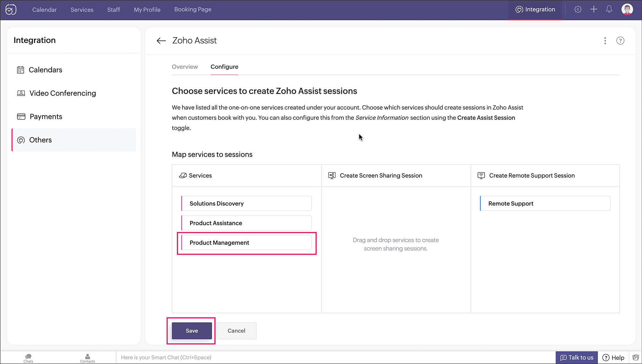Screen dimensions: 642x364
Task: Select Calendars in the sidebar
Action: (74, 70)
